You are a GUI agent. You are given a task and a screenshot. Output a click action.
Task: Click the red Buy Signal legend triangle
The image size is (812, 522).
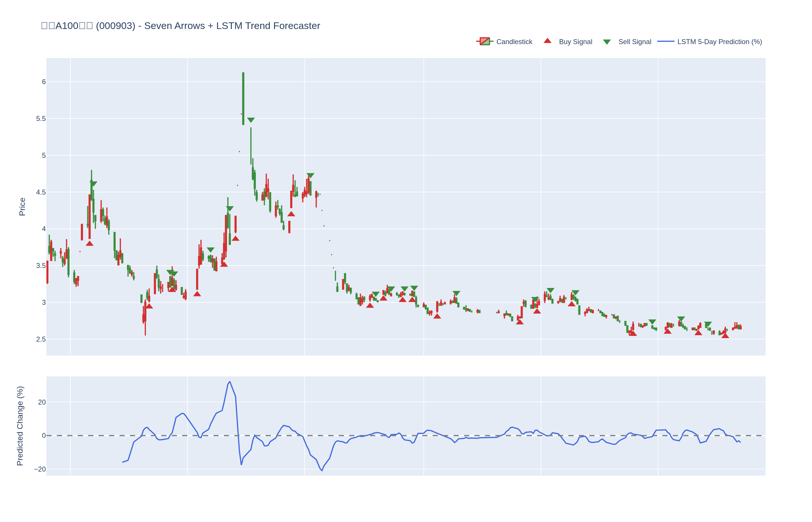547,41
